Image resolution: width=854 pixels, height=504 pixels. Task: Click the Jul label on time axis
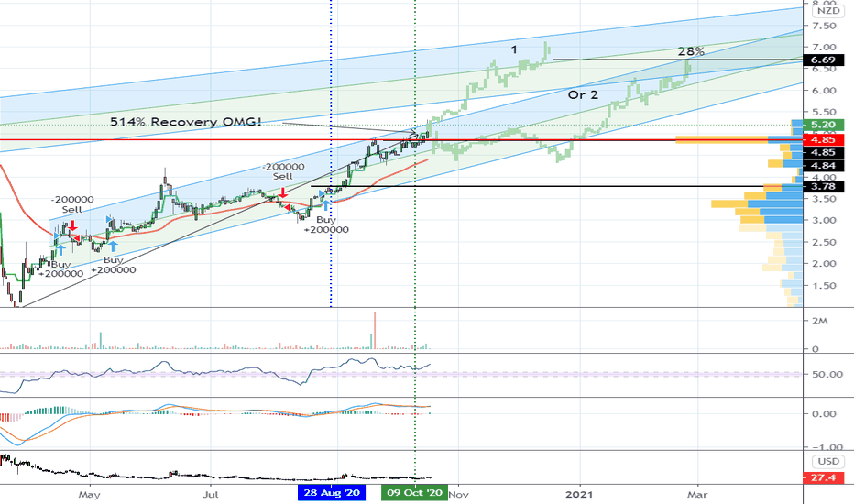pyautogui.click(x=210, y=495)
